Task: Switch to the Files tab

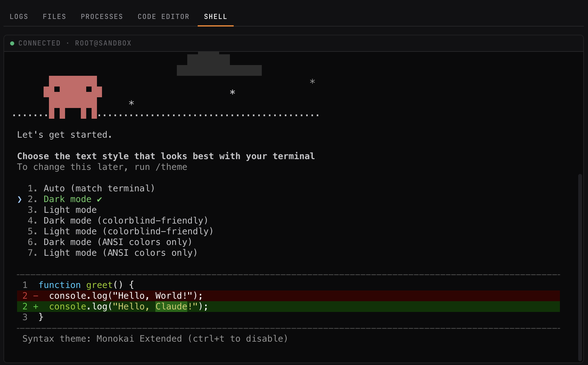Action: click(x=54, y=17)
